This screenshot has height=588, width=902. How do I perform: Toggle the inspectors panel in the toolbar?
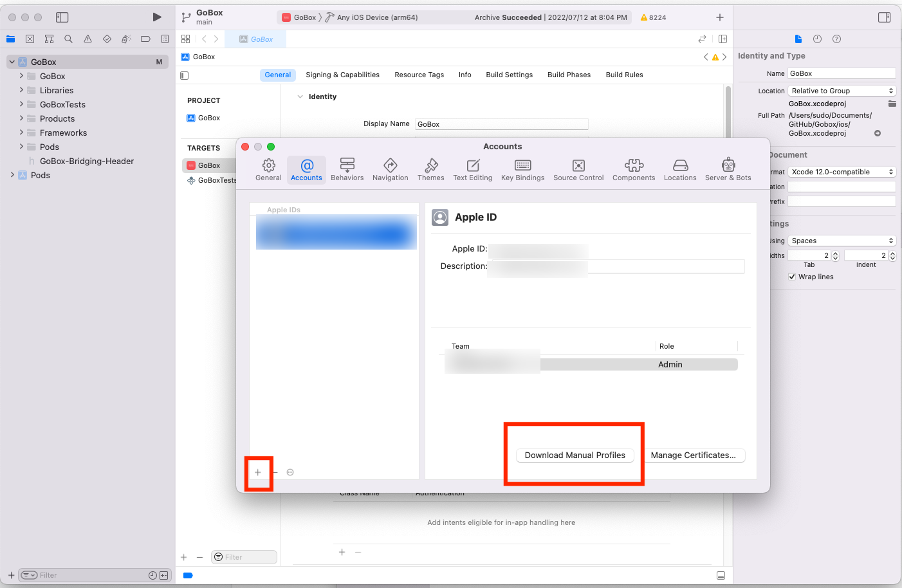pyautogui.click(x=885, y=17)
